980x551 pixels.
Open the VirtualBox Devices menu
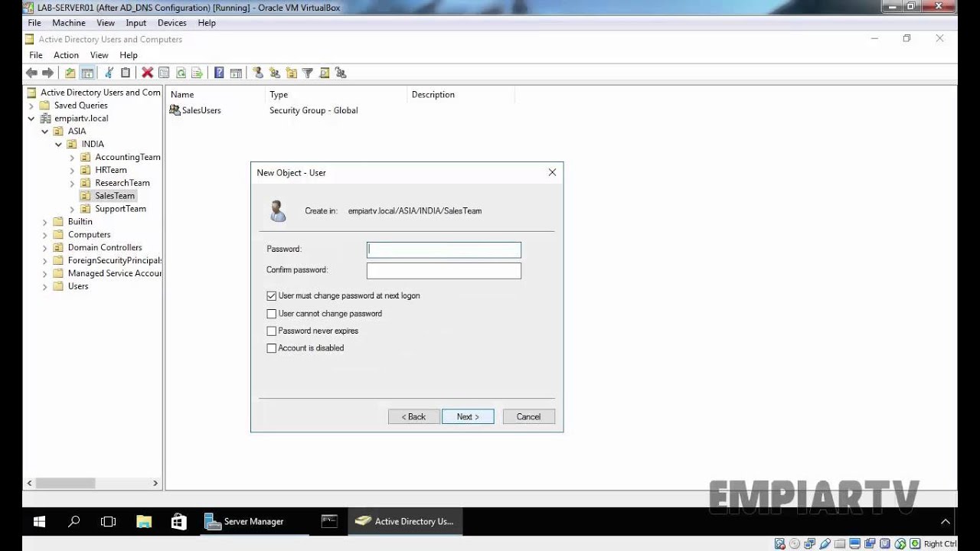pyautogui.click(x=171, y=23)
